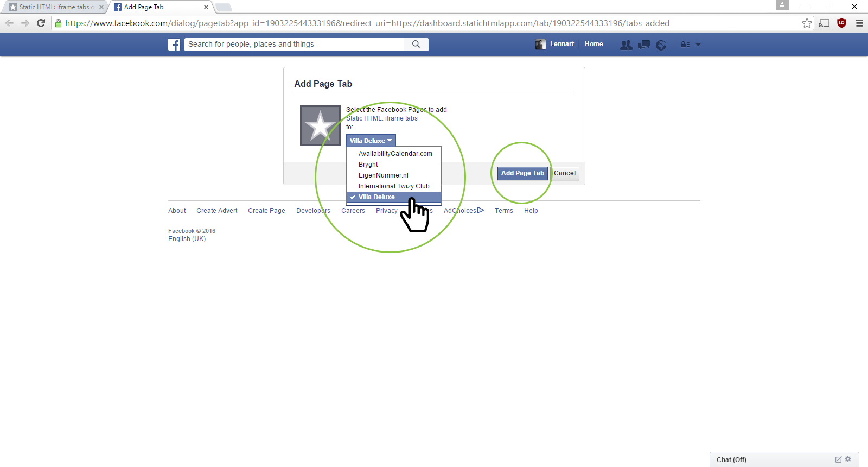Click the Cancel button
The image size is (868, 467).
click(x=565, y=173)
